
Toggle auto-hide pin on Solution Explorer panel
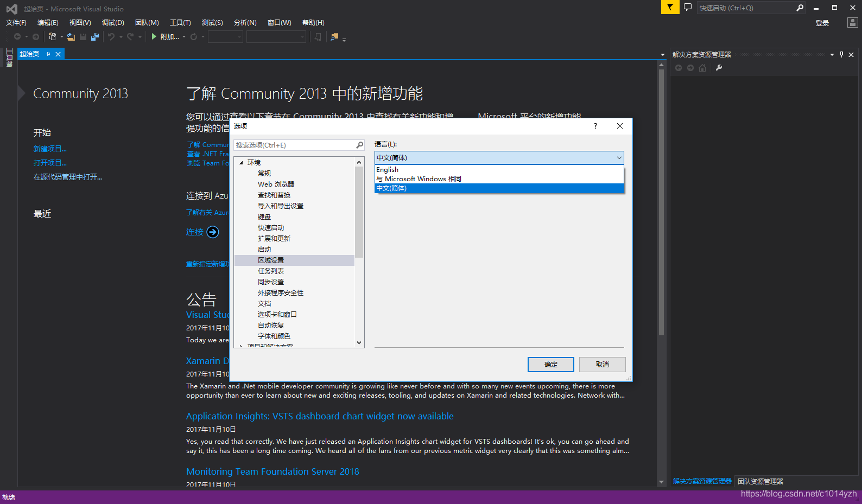(x=842, y=54)
